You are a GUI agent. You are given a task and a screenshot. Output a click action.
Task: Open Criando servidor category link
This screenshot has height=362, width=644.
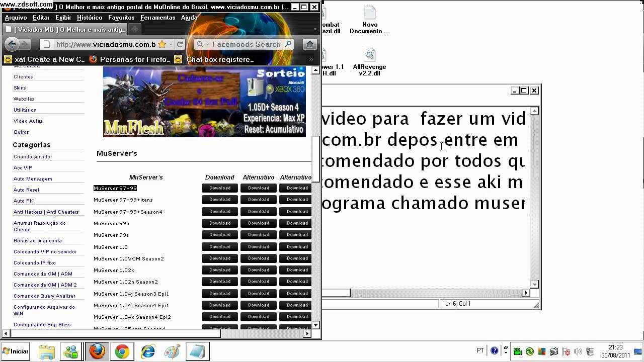[x=33, y=157]
